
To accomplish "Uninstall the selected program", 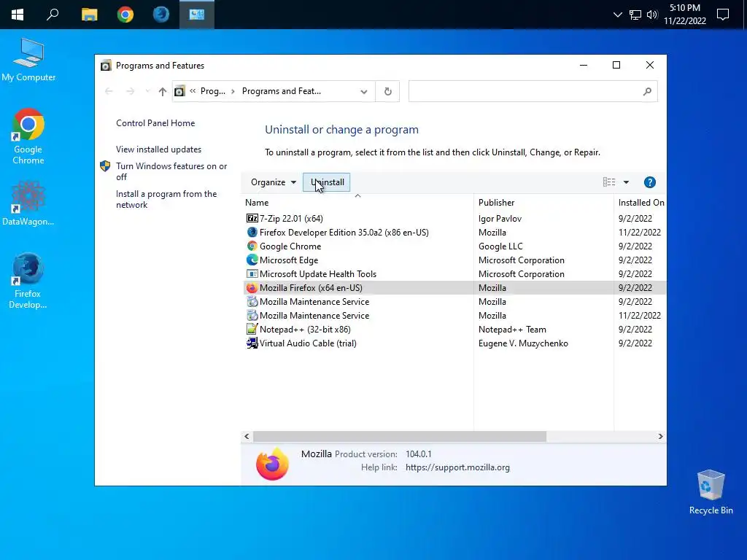I will coord(327,182).
